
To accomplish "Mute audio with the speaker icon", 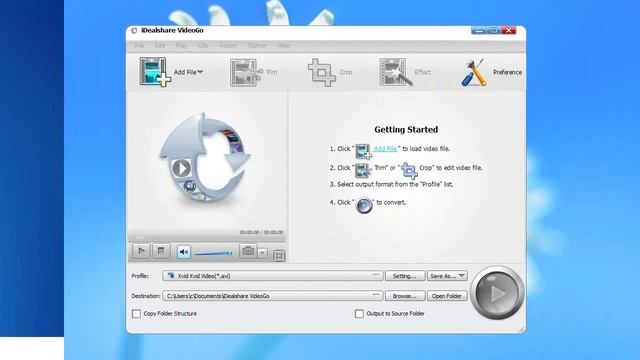I will pos(184,252).
